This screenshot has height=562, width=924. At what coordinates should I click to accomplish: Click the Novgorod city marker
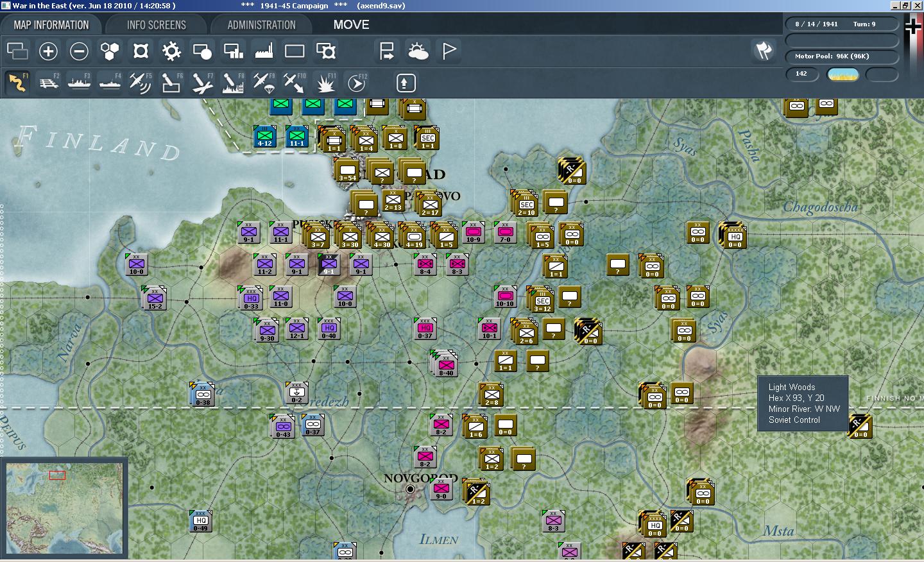pos(410,489)
